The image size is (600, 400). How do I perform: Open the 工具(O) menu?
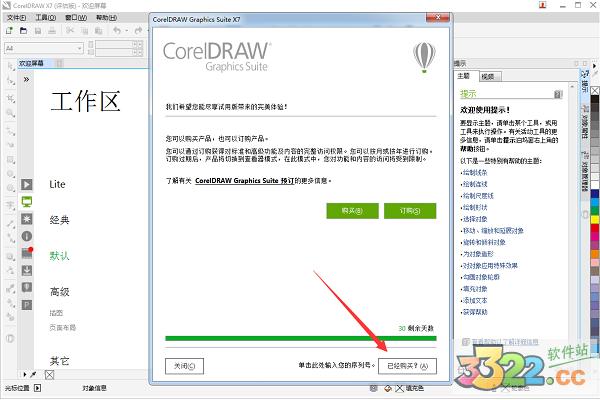[46, 18]
